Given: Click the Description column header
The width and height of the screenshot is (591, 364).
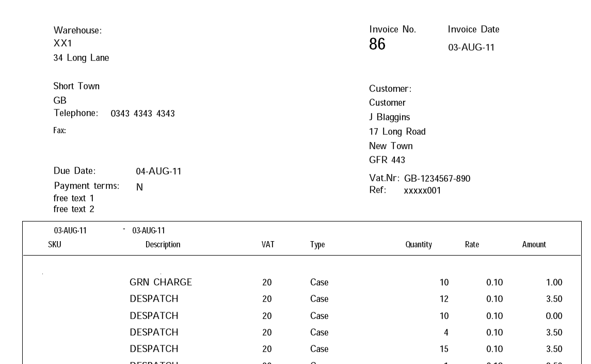Looking at the screenshot, I should (x=163, y=245).
